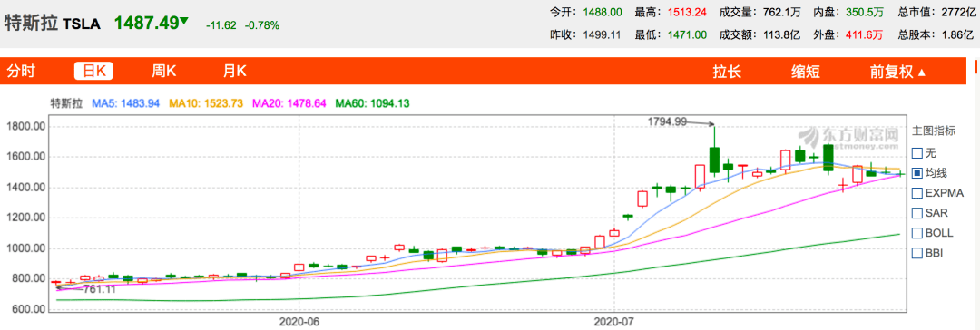The width and height of the screenshot is (980, 330).
Task: Click the MA20: 1478.64 legend label
Action: [x=289, y=102]
